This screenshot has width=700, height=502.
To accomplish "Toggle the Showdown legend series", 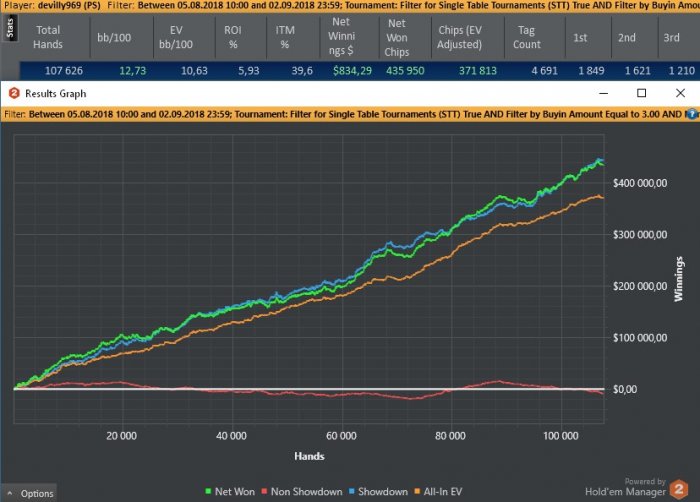I will (x=378, y=492).
